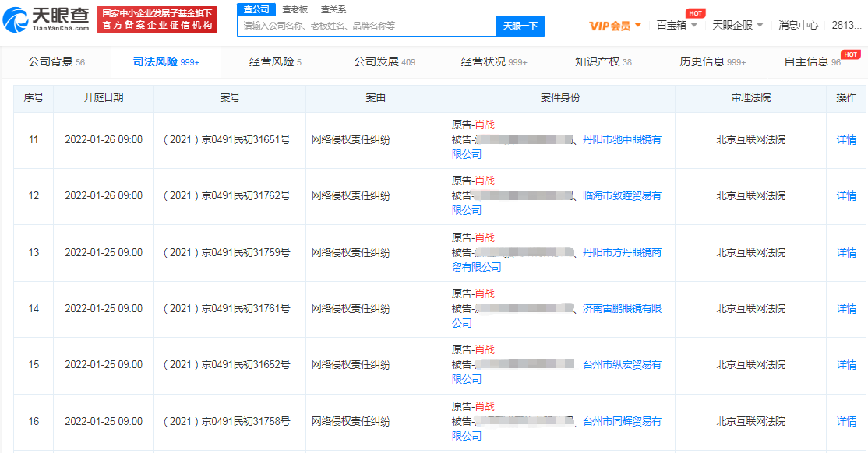Image resolution: width=868 pixels, height=453 pixels.
Task: Click the 案由 column header
Action: point(376,98)
